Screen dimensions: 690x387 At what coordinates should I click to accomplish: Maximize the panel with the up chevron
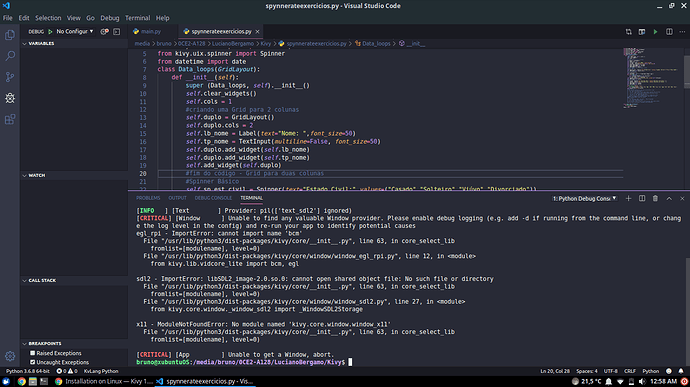point(669,199)
